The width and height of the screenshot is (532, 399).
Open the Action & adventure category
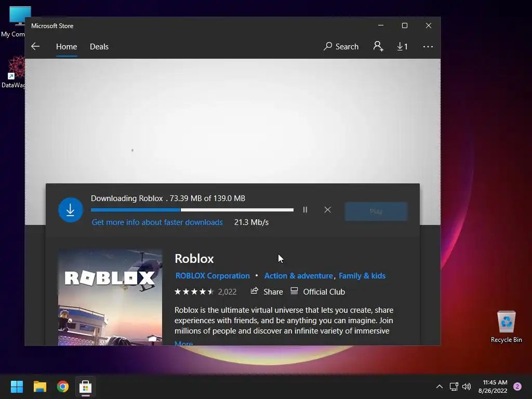point(299,275)
